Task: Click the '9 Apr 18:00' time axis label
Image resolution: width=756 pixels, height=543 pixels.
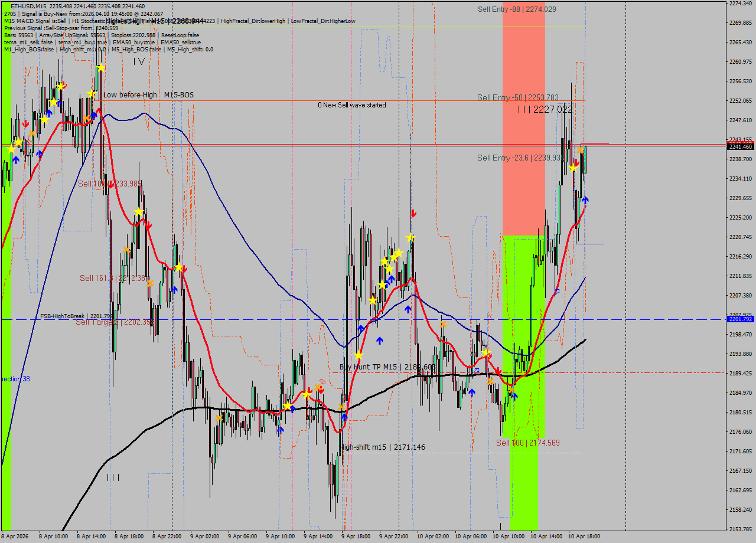Action: pos(356,537)
